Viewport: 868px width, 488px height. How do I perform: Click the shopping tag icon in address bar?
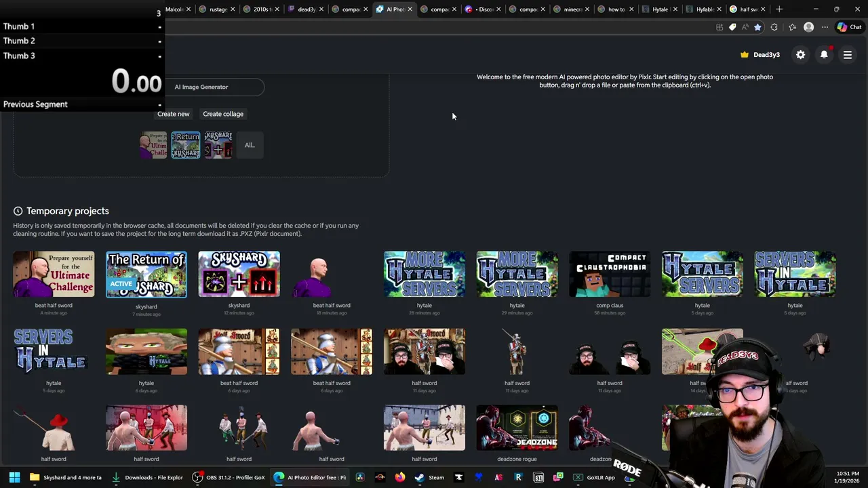tap(732, 27)
